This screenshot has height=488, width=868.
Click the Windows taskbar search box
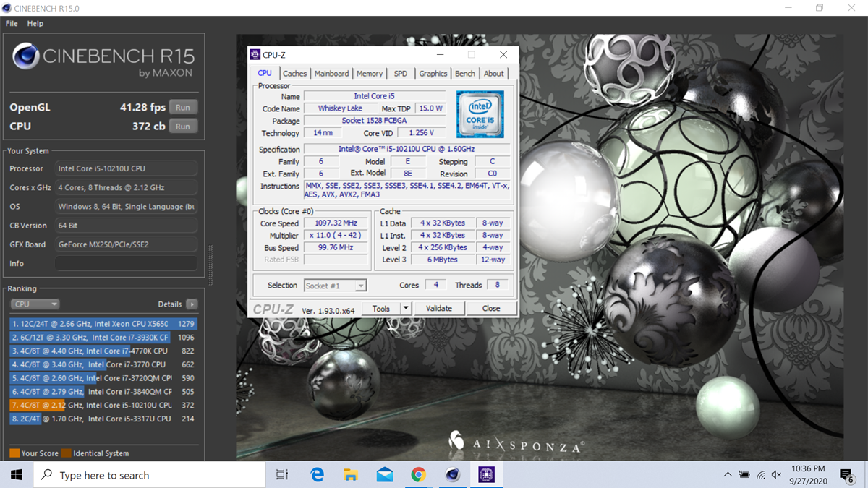point(149,475)
